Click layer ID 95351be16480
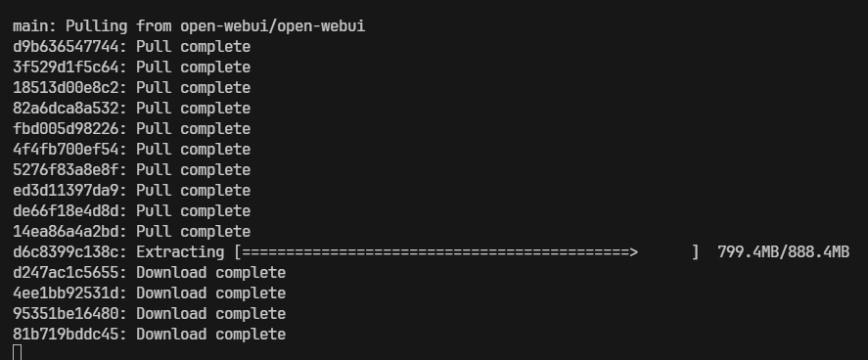The width and height of the screenshot is (868, 360). tap(66, 314)
